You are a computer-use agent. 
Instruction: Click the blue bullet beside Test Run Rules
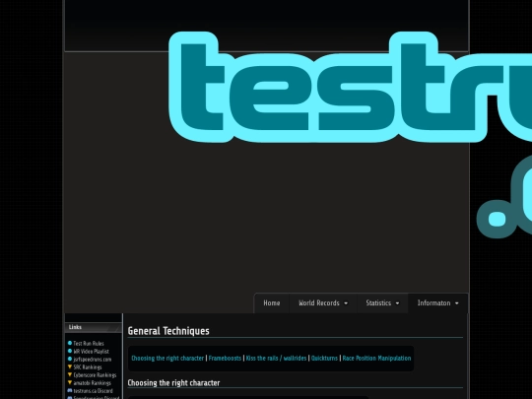pos(70,343)
